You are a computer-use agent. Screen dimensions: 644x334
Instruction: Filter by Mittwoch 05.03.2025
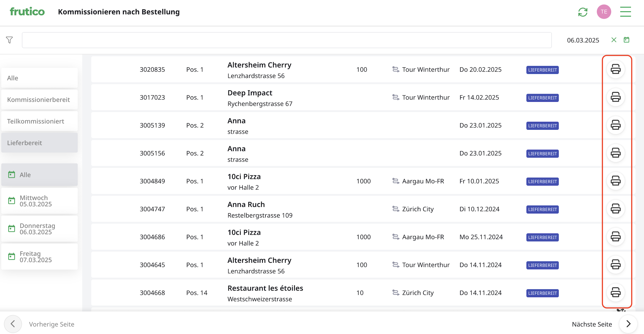[39, 201]
